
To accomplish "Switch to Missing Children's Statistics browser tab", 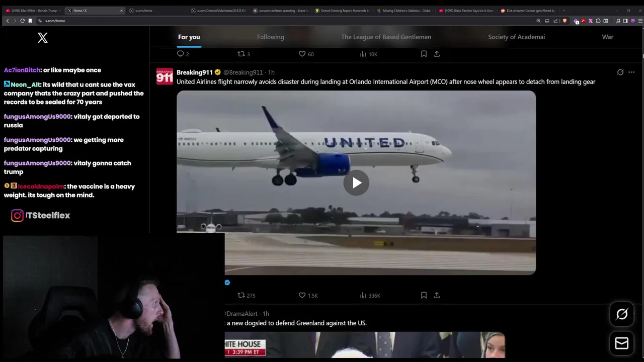I will [404, 11].
